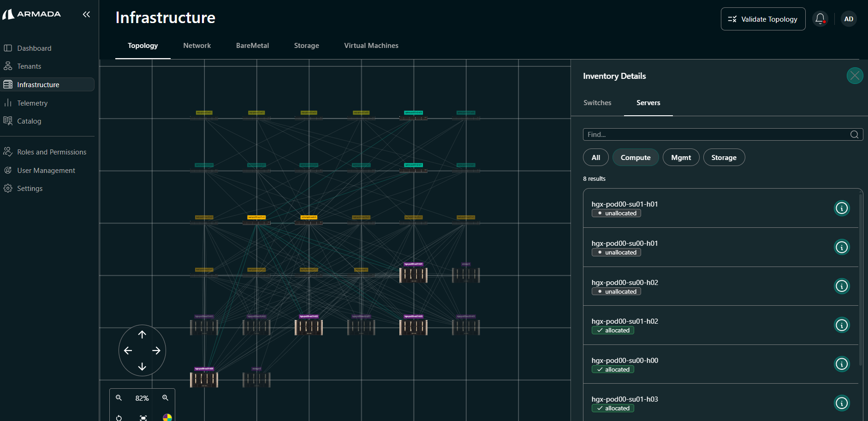Open the notifications bell
The image size is (868, 421).
[x=820, y=19]
